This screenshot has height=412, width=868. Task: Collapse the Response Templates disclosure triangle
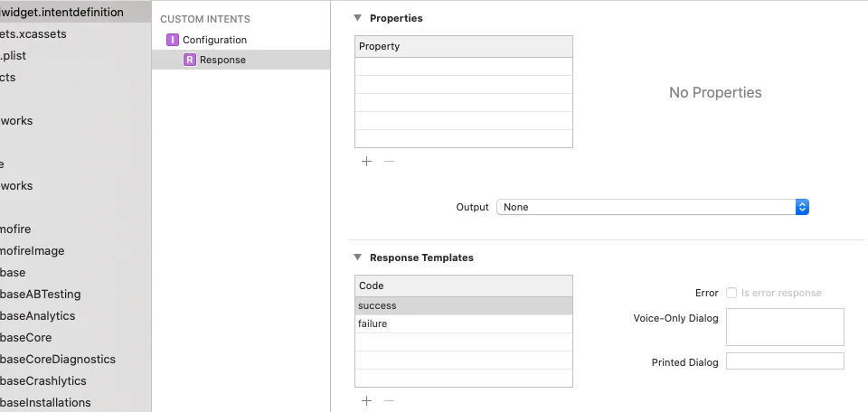[x=358, y=257]
